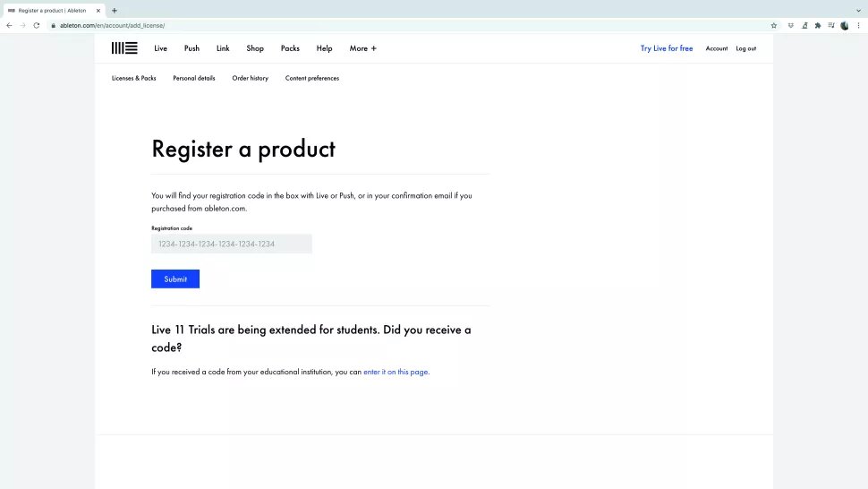Image resolution: width=868 pixels, height=489 pixels.
Task: Click the Try Live for free link
Action: tap(666, 48)
